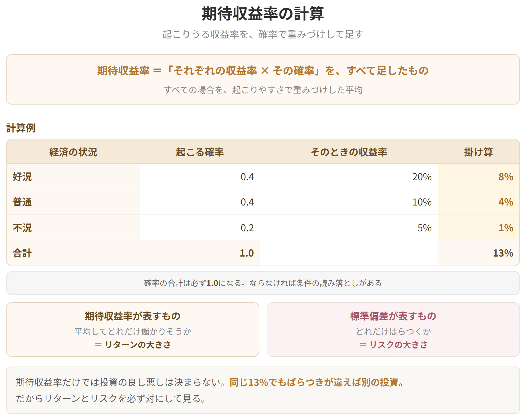The image size is (526, 420).
Task: Click the heading 標準偏差が表すもの
Action: (x=393, y=316)
